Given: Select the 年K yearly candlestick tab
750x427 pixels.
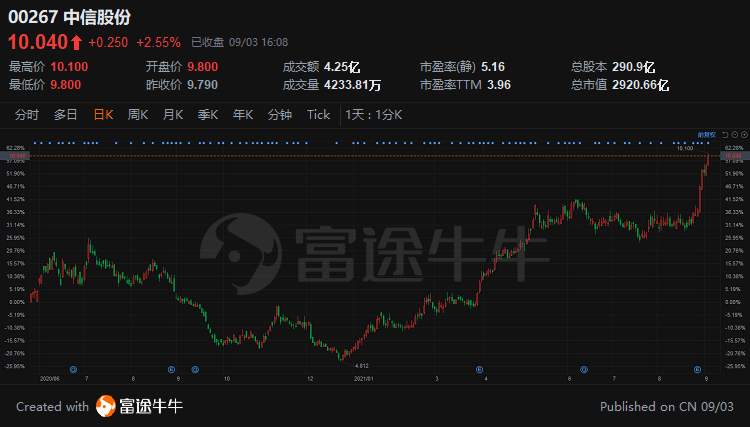Looking at the screenshot, I should point(243,115).
